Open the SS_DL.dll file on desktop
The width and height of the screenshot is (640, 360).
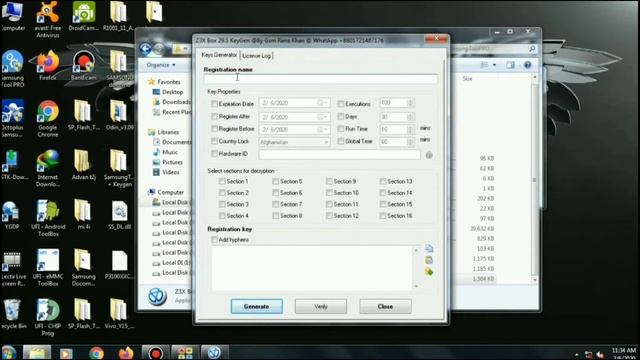[x=119, y=215]
